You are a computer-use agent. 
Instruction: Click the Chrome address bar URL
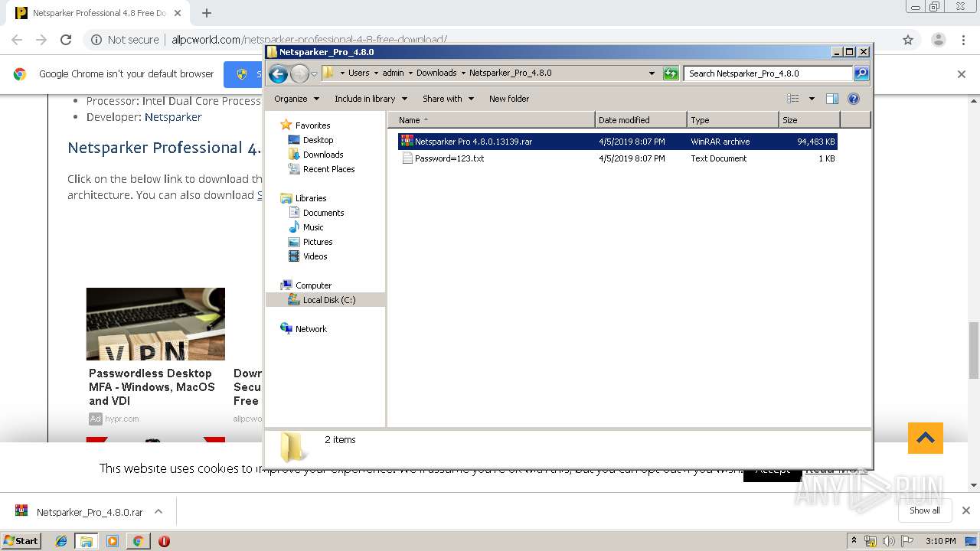click(309, 40)
